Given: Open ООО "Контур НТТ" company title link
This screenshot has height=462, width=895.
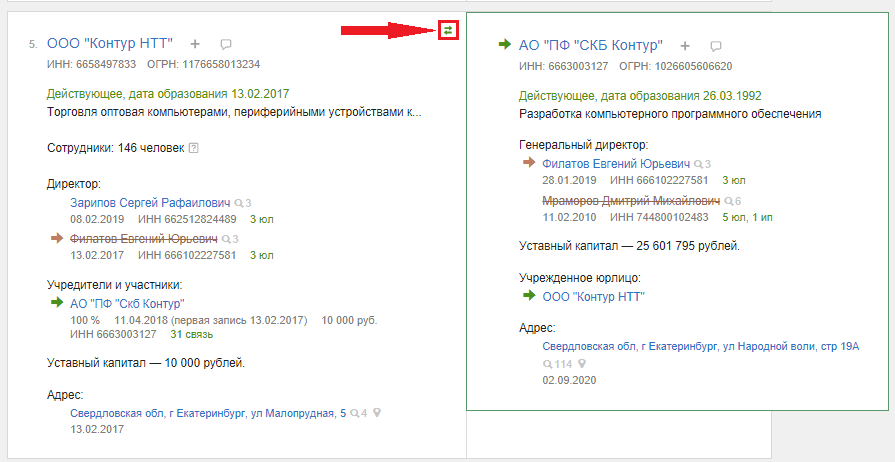Looking at the screenshot, I should tap(110, 43).
